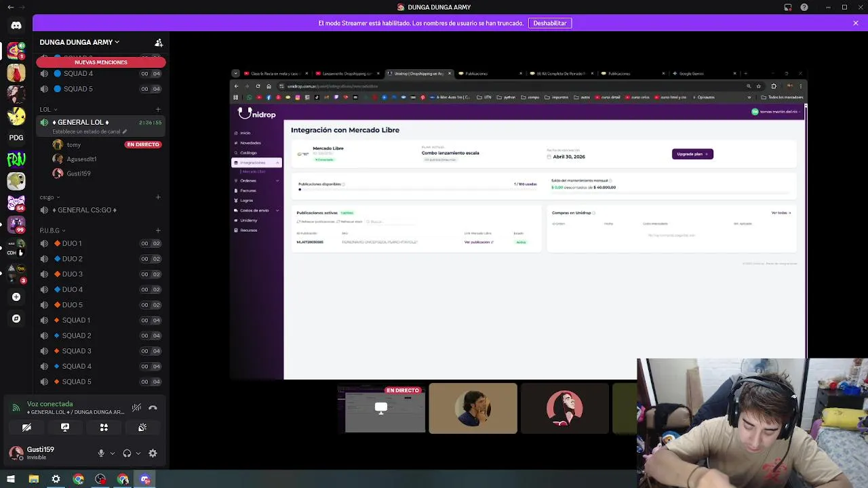Open the soundboard icon in voice panel

[x=142, y=428]
